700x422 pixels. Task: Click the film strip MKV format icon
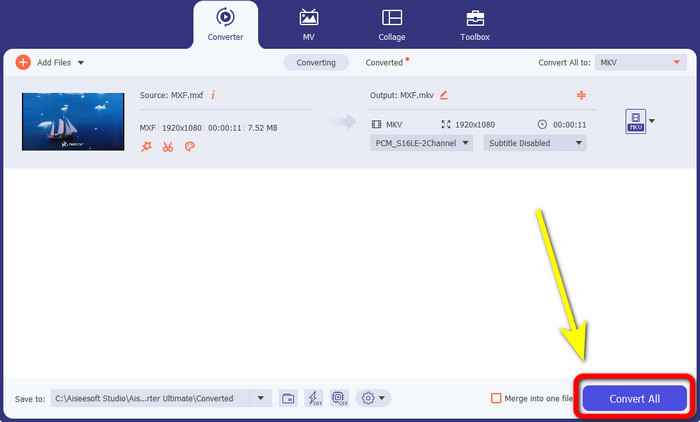pyautogui.click(x=376, y=125)
